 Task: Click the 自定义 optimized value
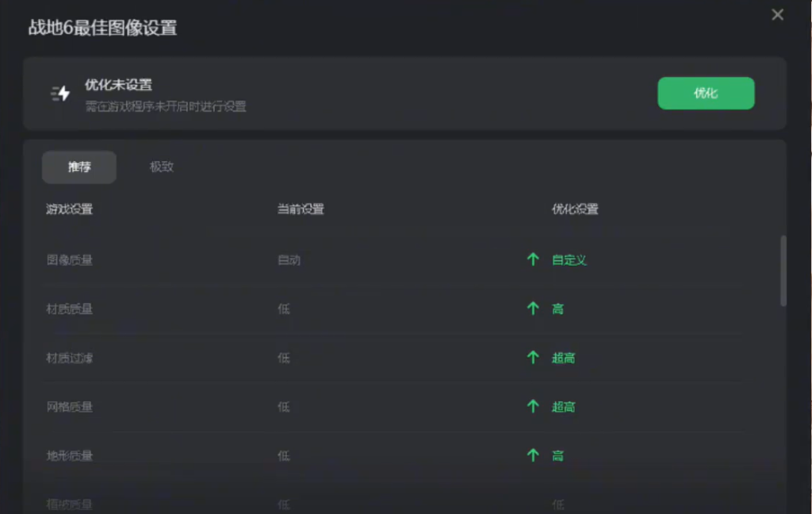click(569, 259)
